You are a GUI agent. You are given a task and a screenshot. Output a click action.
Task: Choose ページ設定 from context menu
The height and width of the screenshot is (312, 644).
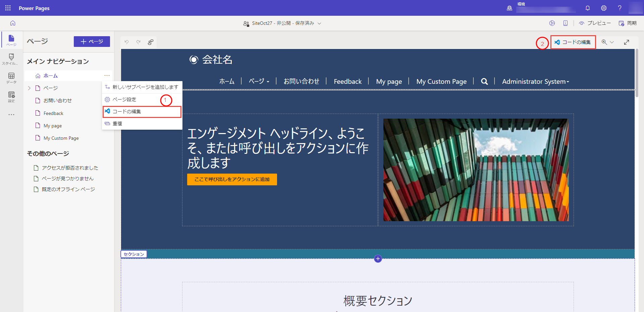142,100
